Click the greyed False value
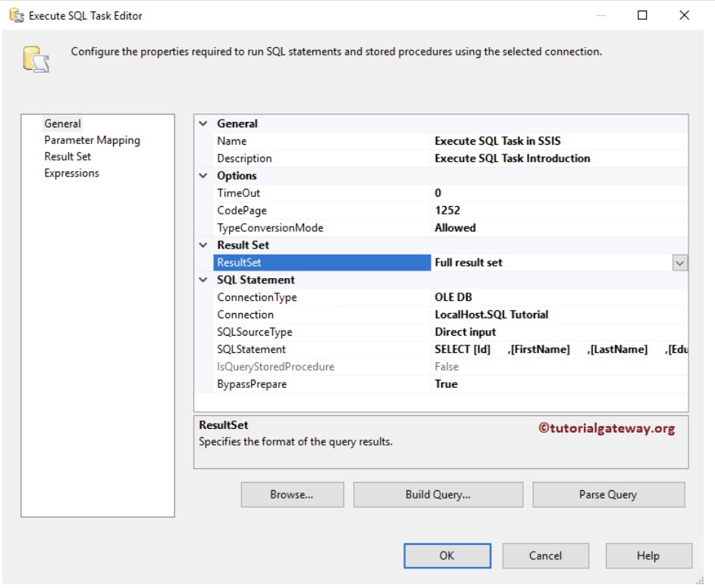The width and height of the screenshot is (715, 588). point(447,367)
